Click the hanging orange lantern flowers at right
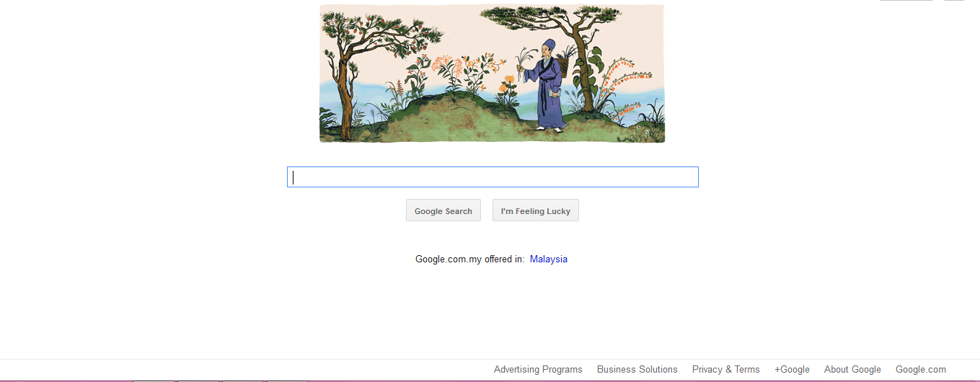This screenshot has width=980, height=382. 625,86
